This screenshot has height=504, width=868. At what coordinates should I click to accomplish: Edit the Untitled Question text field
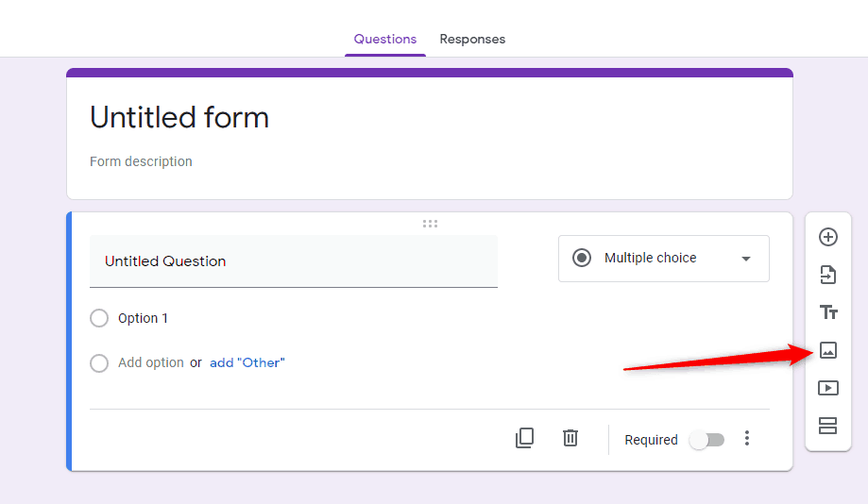coord(293,261)
